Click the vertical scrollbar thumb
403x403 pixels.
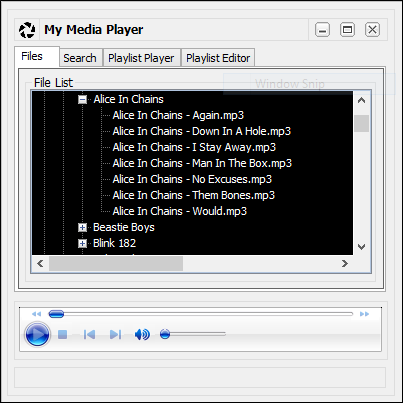tap(361, 124)
